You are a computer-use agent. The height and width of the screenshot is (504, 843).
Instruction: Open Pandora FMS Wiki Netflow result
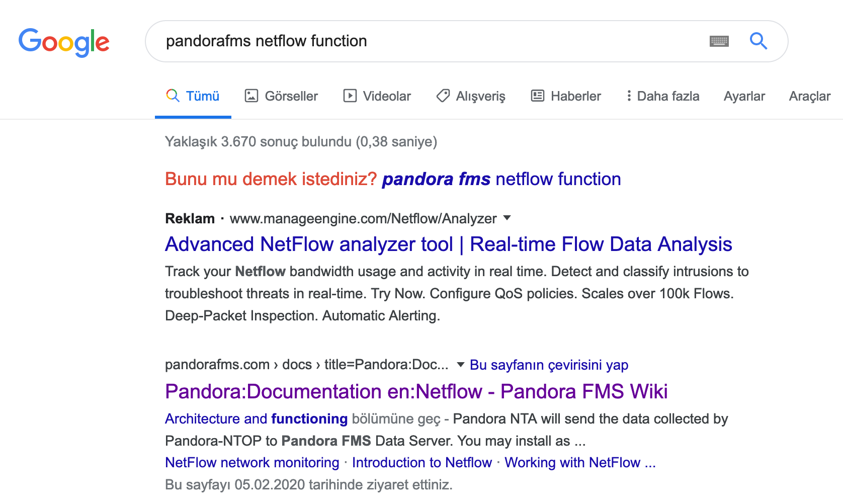pyautogui.click(x=416, y=391)
